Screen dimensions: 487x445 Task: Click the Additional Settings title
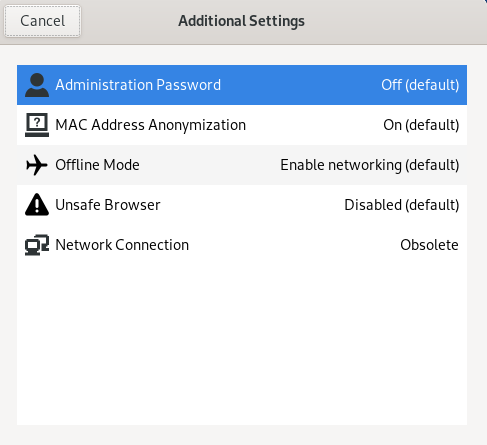[241, 21]
